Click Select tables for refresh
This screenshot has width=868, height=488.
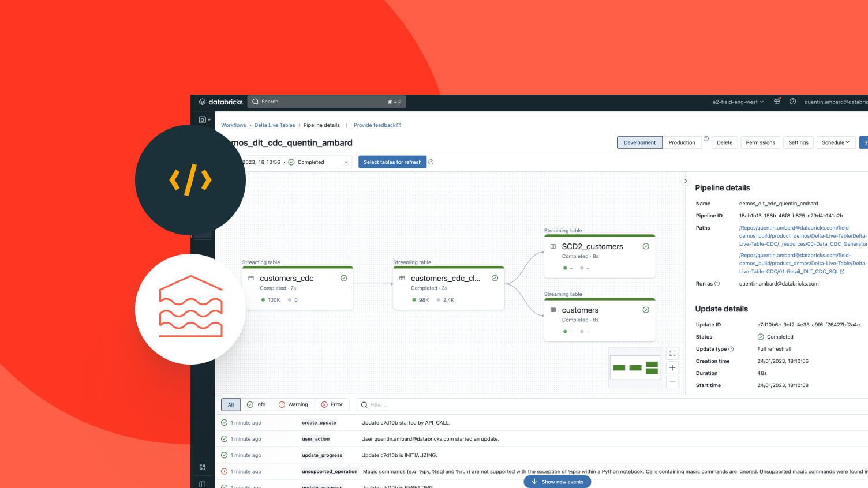[392, 162]
